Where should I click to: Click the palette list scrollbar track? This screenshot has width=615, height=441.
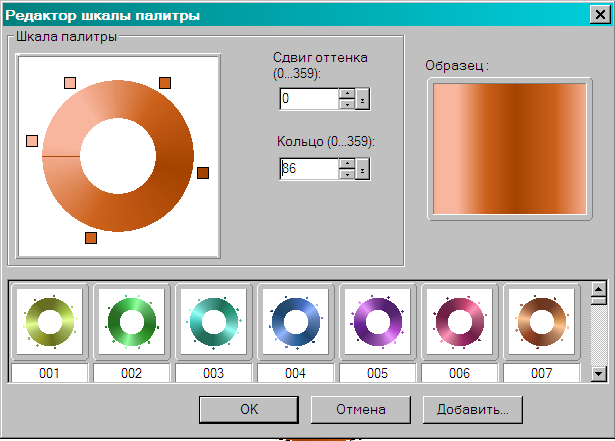599,335
